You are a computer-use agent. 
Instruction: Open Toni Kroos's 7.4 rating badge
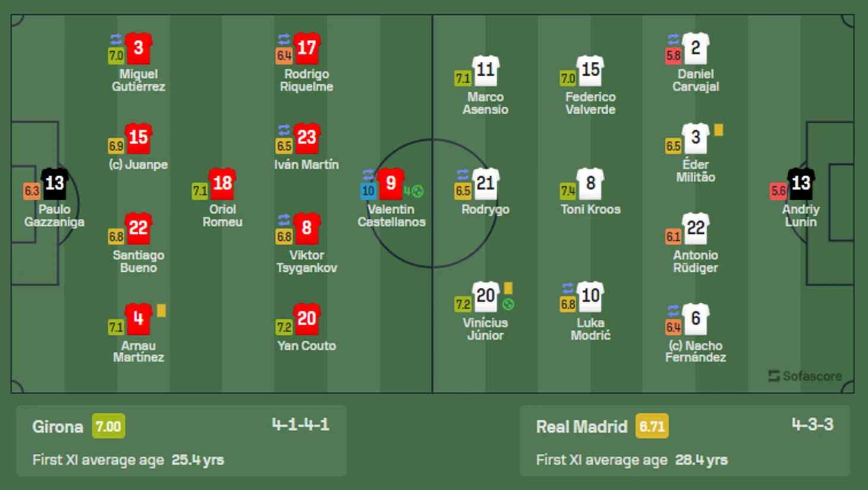click(x=568, y=191)
